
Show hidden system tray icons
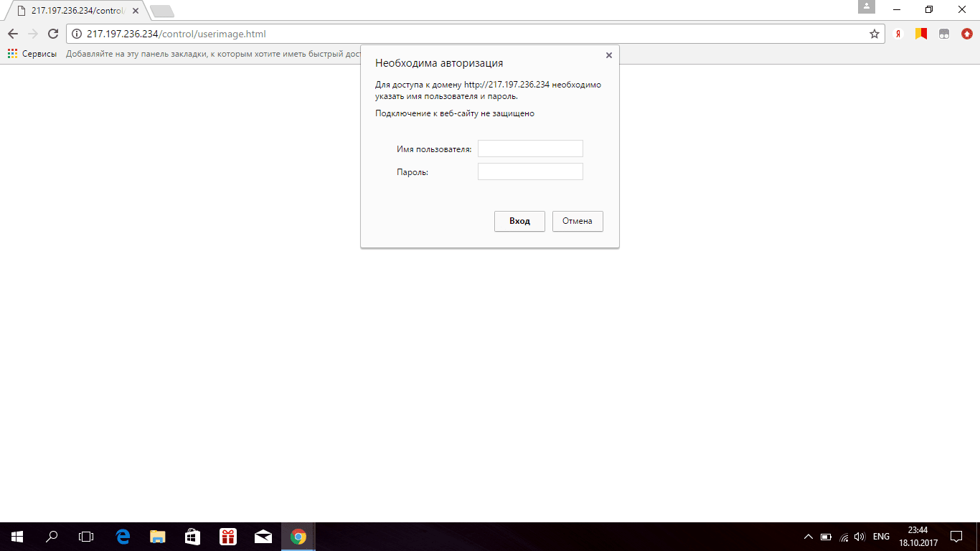click(808, 537)
